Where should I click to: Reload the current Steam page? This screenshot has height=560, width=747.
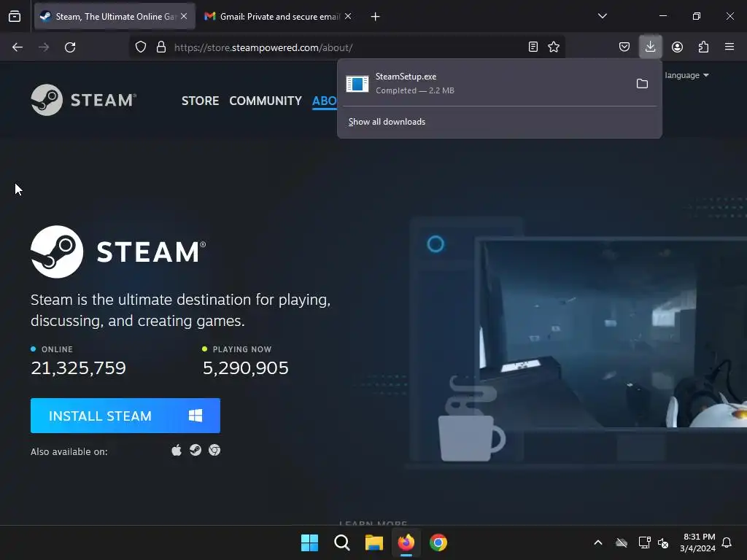click(70, 47)
